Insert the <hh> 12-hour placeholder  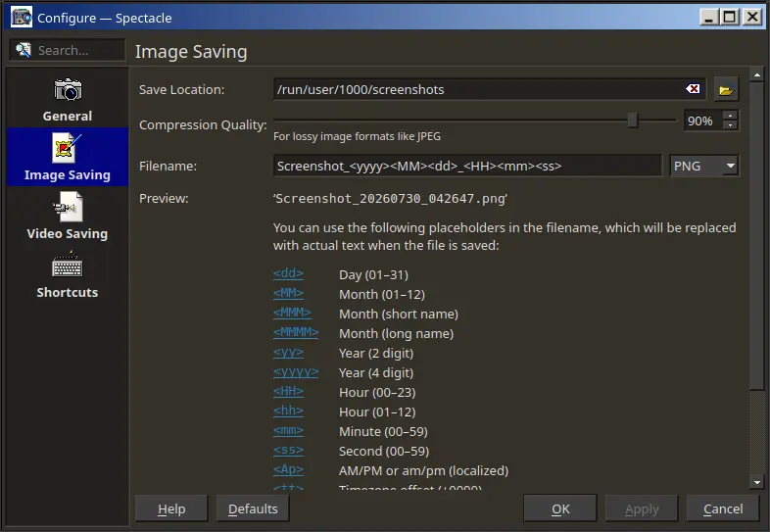click(x=288, y=411)
